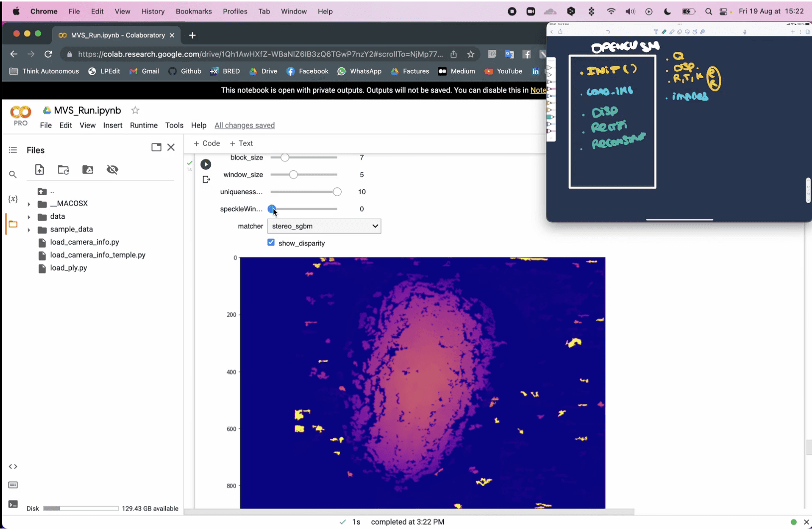Open the table of contents sidebar icon
812x530 pixels.
[x=13, y=150]
